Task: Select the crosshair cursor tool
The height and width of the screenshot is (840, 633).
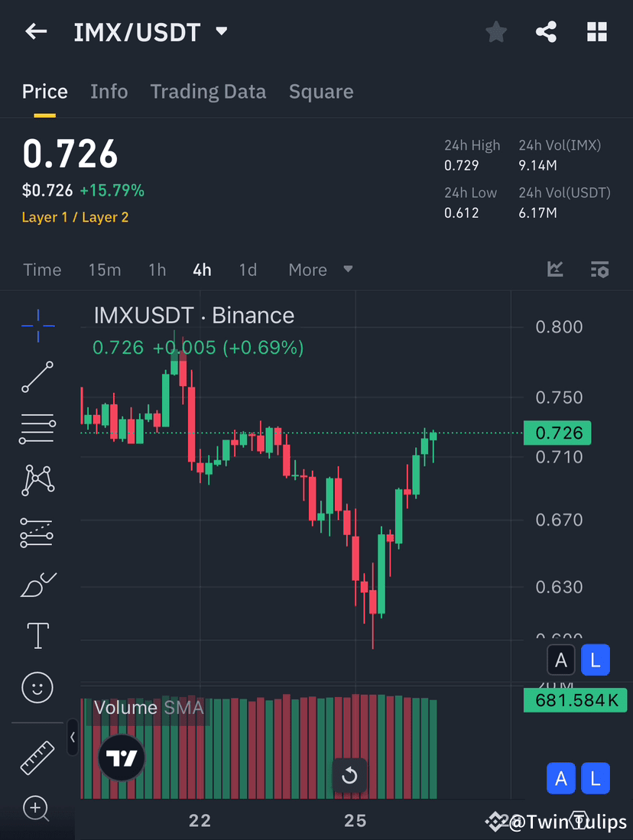Action: pyautogui.click(x=37, y=325)
